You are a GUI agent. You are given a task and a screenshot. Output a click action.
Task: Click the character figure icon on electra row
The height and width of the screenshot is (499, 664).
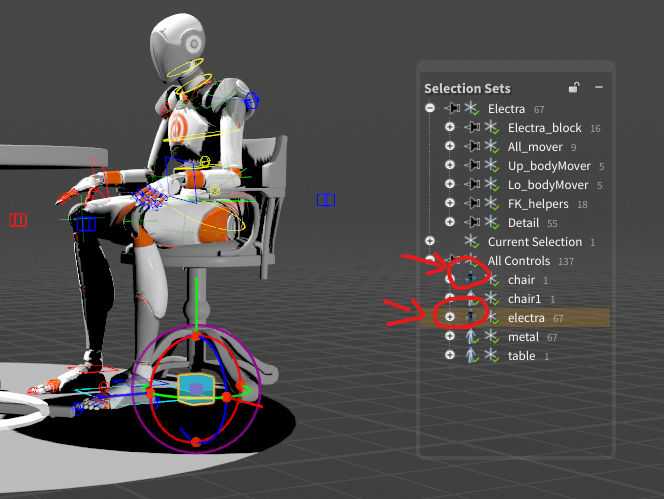(471, 317)
